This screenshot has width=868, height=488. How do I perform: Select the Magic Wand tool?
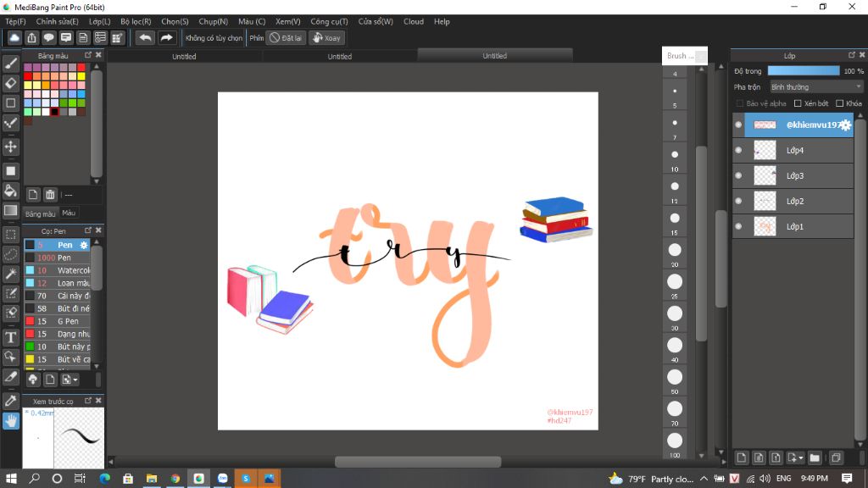point(10,274)
